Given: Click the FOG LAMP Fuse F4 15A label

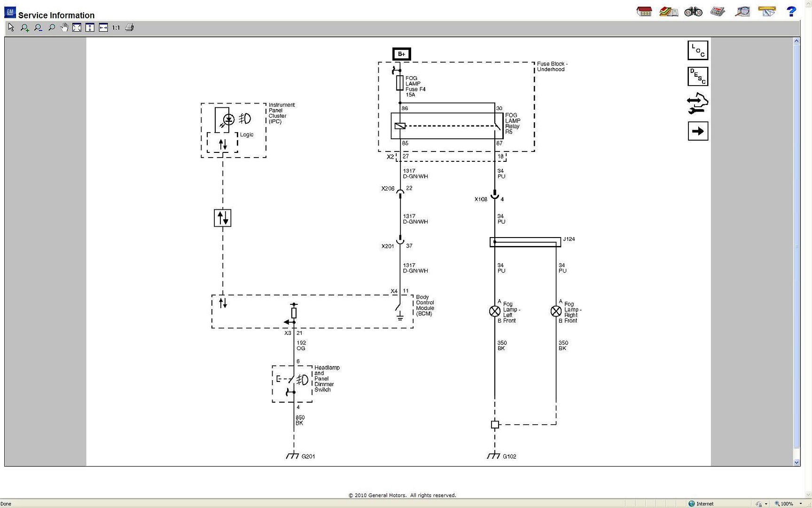Looking at the screenshot, I should (415, 87).
